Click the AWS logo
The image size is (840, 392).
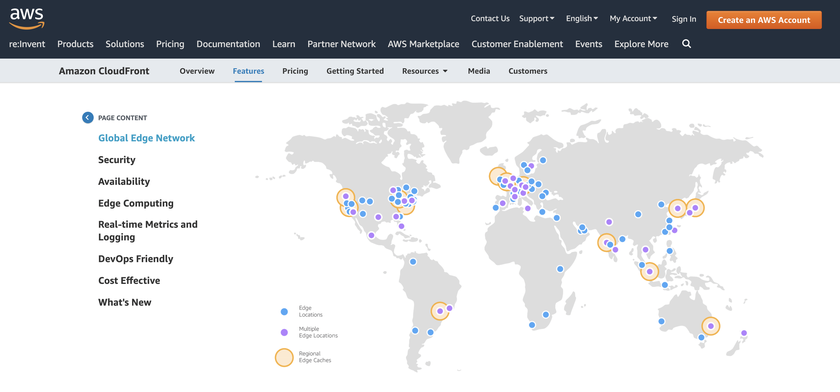(27, 18)
